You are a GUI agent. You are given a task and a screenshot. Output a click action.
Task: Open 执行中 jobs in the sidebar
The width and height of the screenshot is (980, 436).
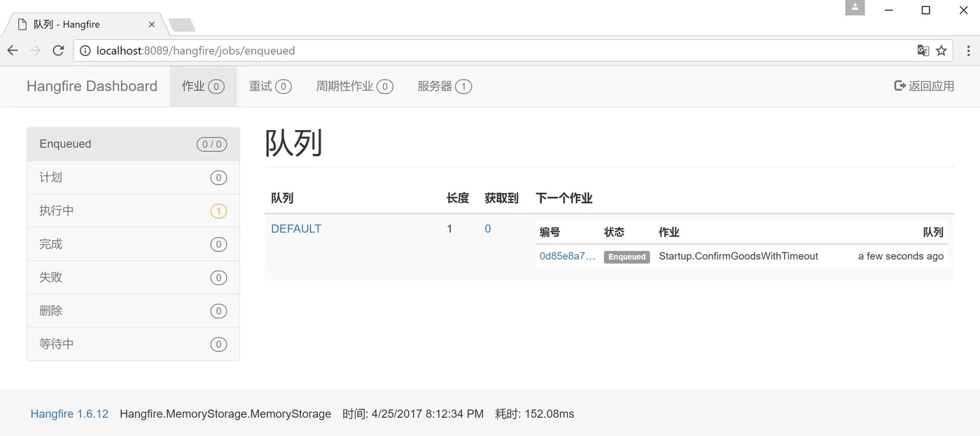click(x=133, y=211)
